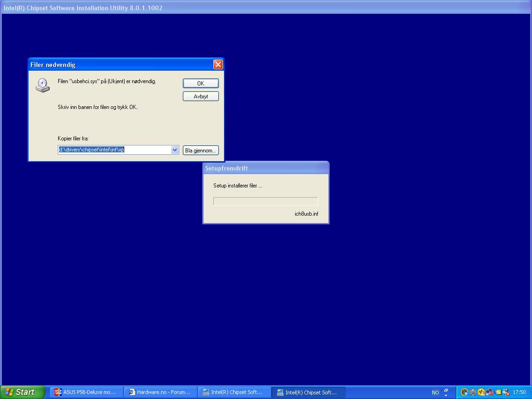Open the Start menu
532x399 pixels.
click(x=22, y=392)
